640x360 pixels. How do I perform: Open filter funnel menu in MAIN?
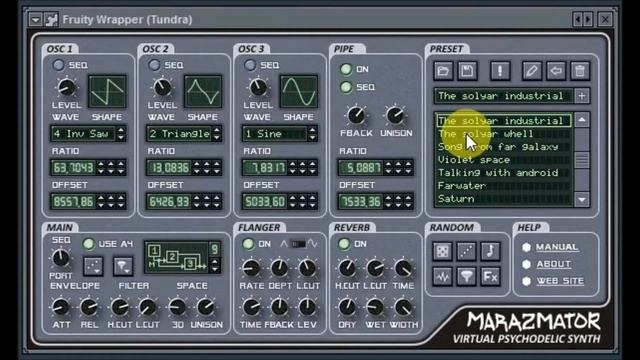122,266
